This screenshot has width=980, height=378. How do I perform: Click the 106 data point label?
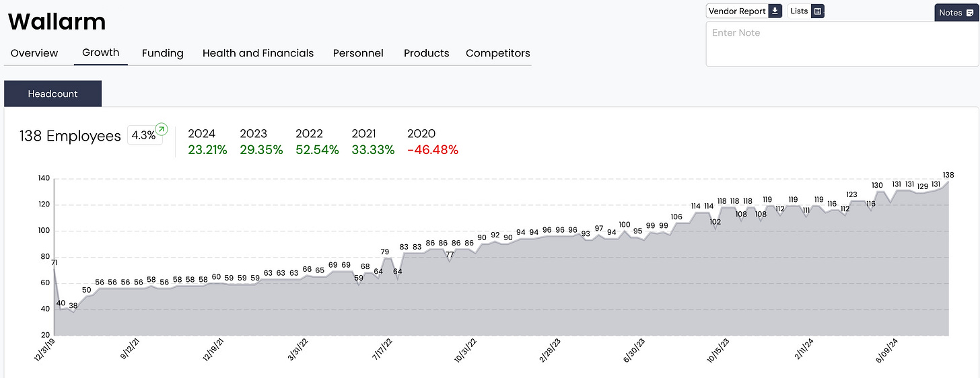pos(676,217)
